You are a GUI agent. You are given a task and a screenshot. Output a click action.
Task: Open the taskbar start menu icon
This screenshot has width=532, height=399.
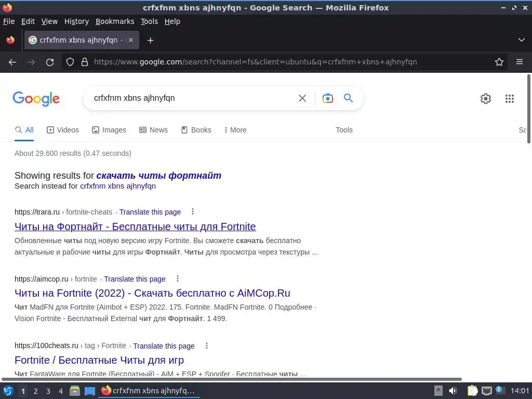point(8,391)
